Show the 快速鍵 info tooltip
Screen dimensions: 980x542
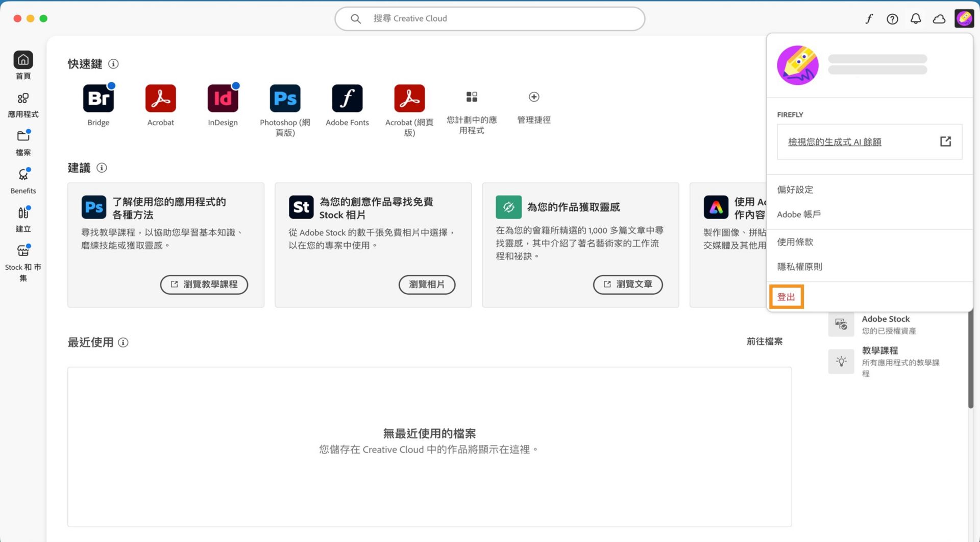[x=114, y=64]
